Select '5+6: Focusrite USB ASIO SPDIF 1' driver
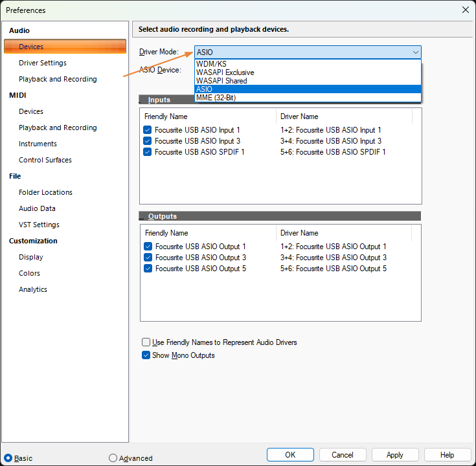This screenshot has height=466, width=476. tap(333, 151)
